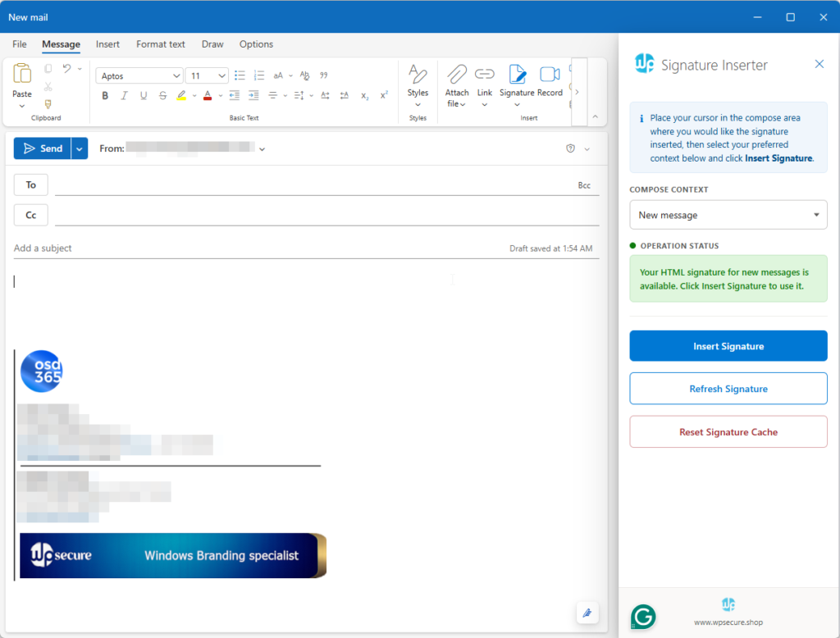This screenshot has width=840, height=638.
Task: Toggle italic text formatting
Action: click(125, 96)
